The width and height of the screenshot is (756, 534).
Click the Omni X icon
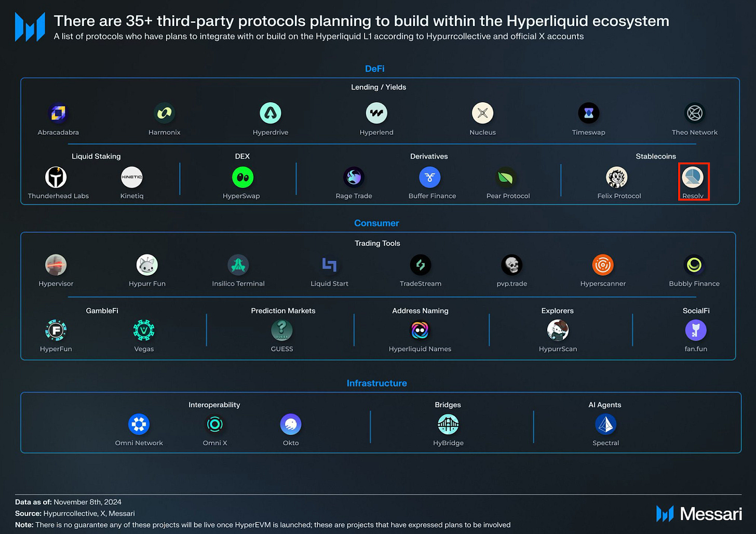tap(214, 424)
